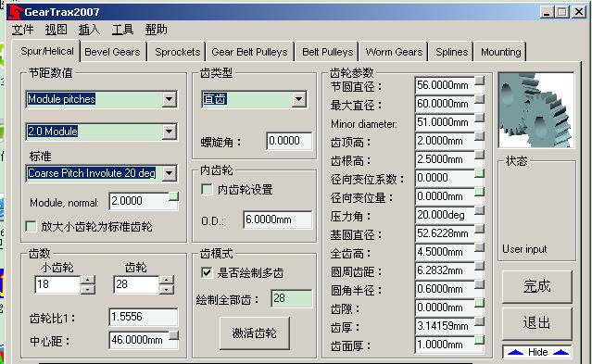Toggle the small square beside 最大直径 value
Viewport: 592px width, 364px height.
pos(480,99)
